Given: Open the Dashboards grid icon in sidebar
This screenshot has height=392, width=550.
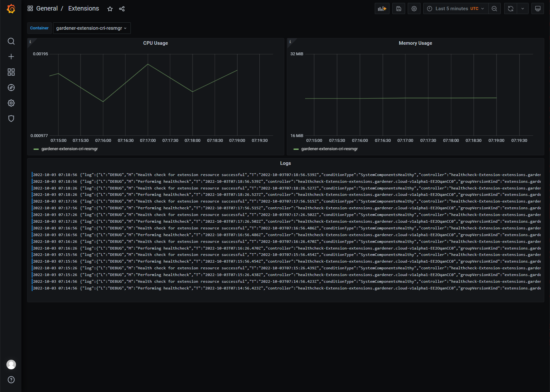Looking at the screenshot, I should tap(11, 72).
